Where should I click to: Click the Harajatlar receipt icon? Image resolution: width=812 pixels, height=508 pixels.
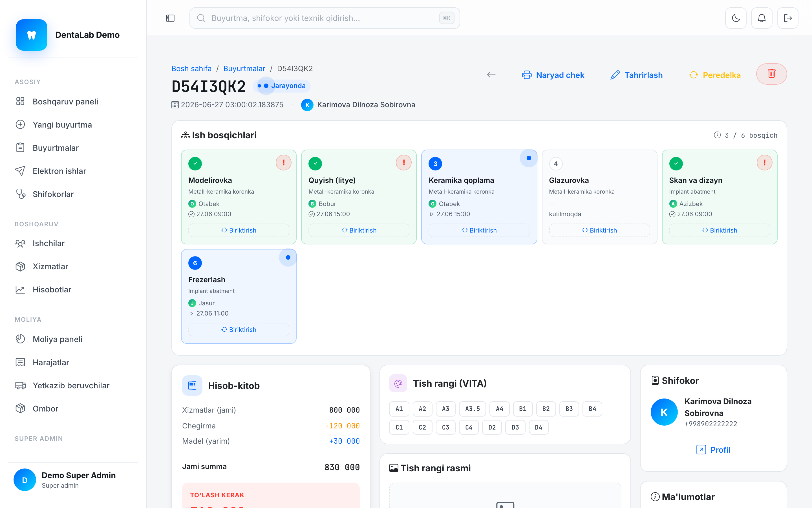(x=20, y=362)
